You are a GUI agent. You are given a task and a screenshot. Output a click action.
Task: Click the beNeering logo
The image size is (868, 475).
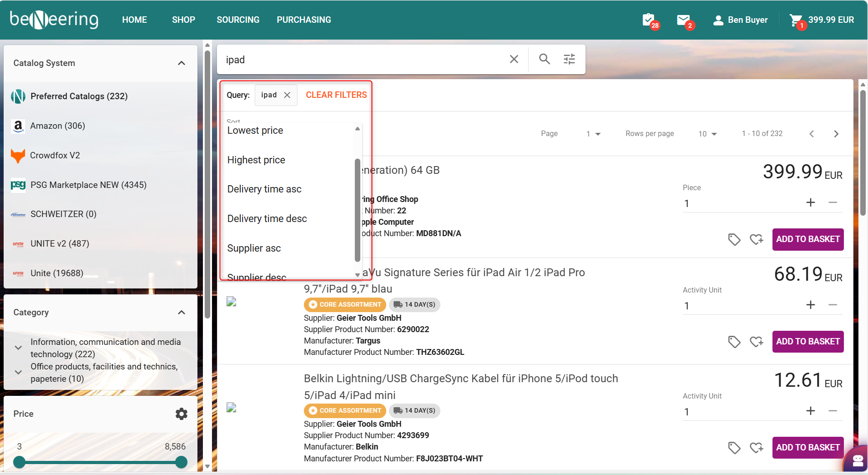point(54,20)
